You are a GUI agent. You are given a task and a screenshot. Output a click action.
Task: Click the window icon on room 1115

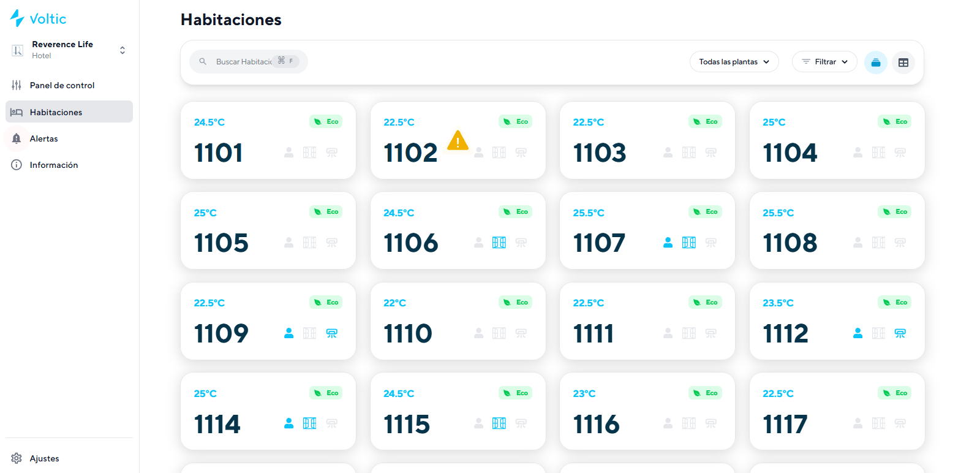click(x=499, y=423)
